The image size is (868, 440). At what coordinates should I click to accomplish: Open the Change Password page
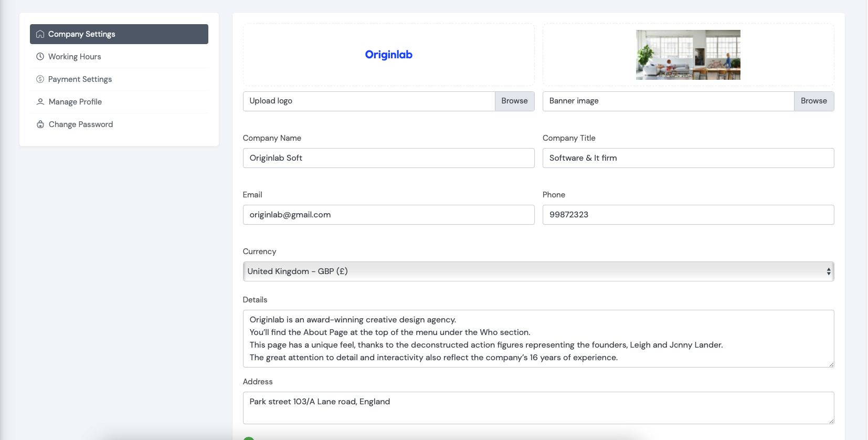coord(119,124)
